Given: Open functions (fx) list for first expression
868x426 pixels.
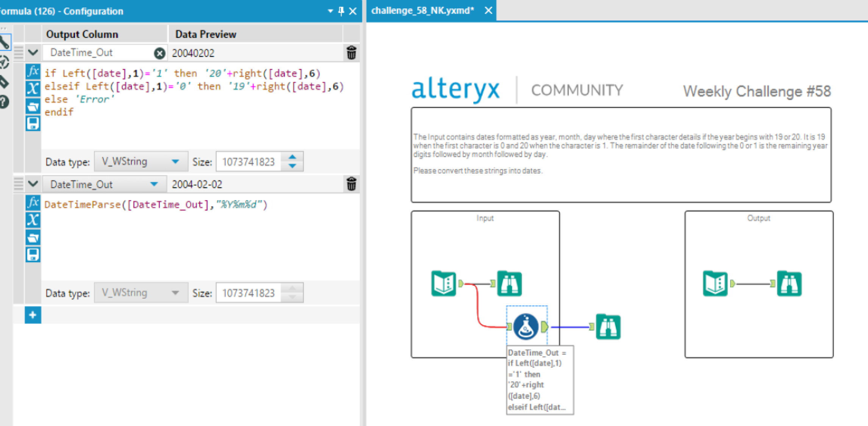Looking at the screenshot, I should click(x=33, y=72).
